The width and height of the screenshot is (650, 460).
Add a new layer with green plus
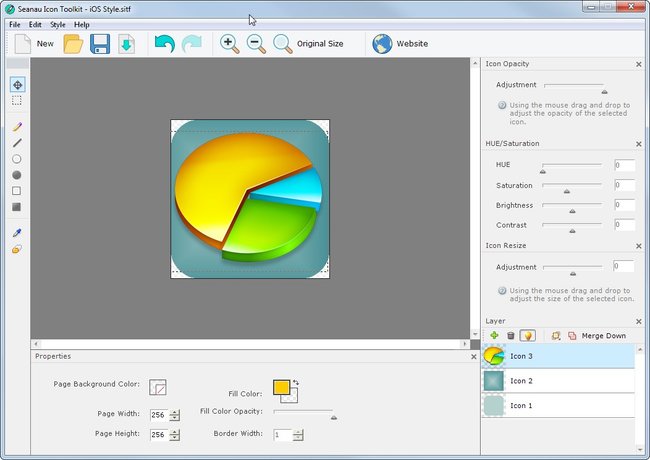pyautogui.click(x=494, y=335)
